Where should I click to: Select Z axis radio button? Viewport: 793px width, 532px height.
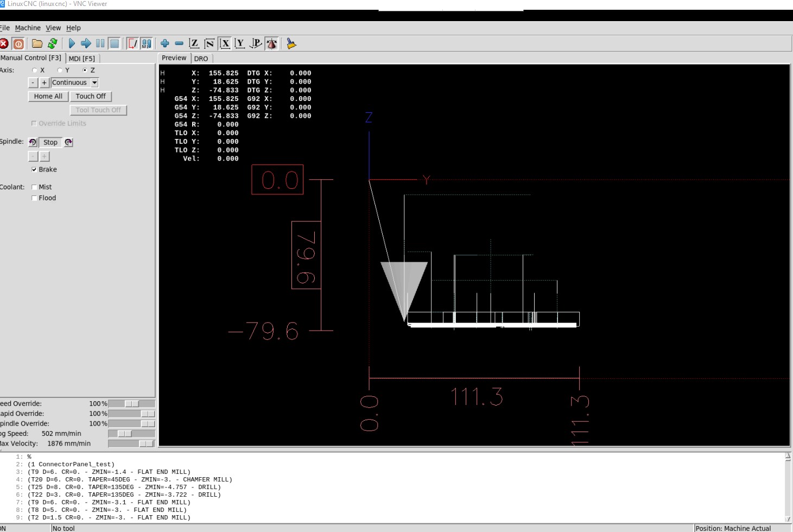tap(85, 70)
